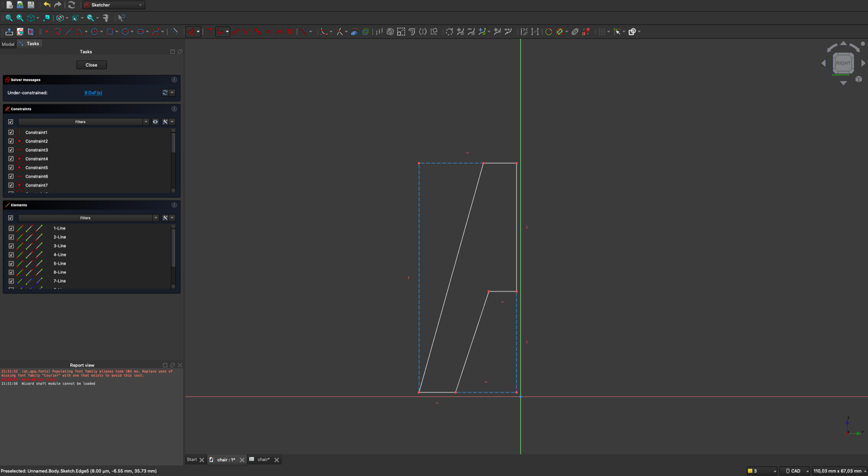Collapse the Constraints panel
868x476 pixels.
point(174,109)
